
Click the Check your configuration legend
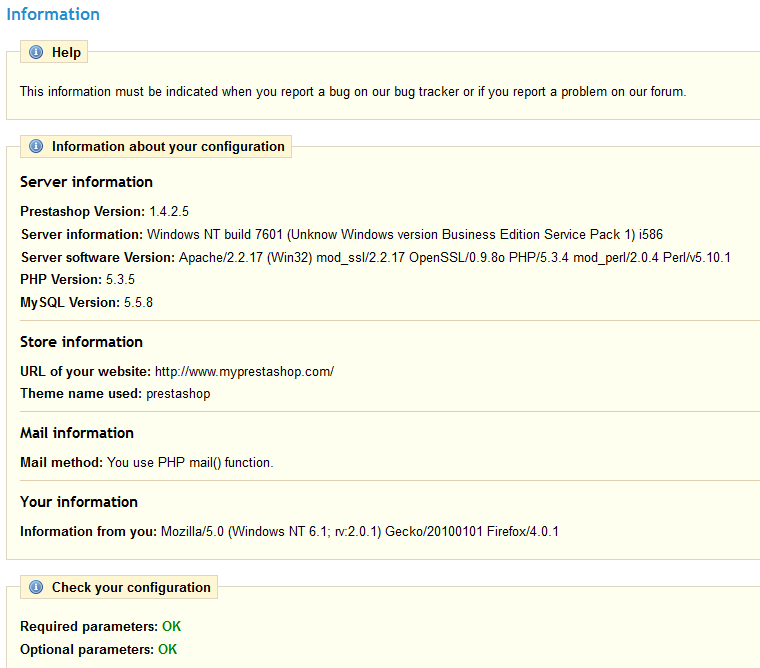click(x=119, y=587)
